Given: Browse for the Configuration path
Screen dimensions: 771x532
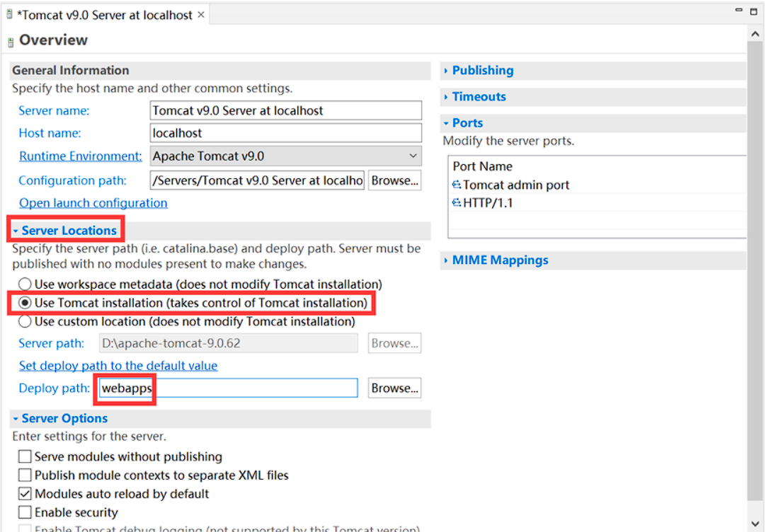Looking at the screenshot, I should point(394,181).
